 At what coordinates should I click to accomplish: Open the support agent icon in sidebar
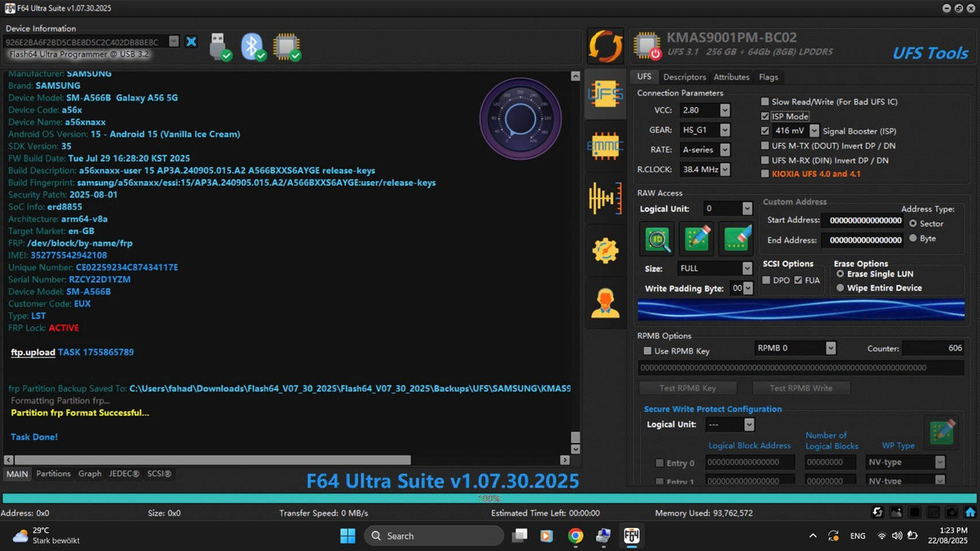pos(605,303)
